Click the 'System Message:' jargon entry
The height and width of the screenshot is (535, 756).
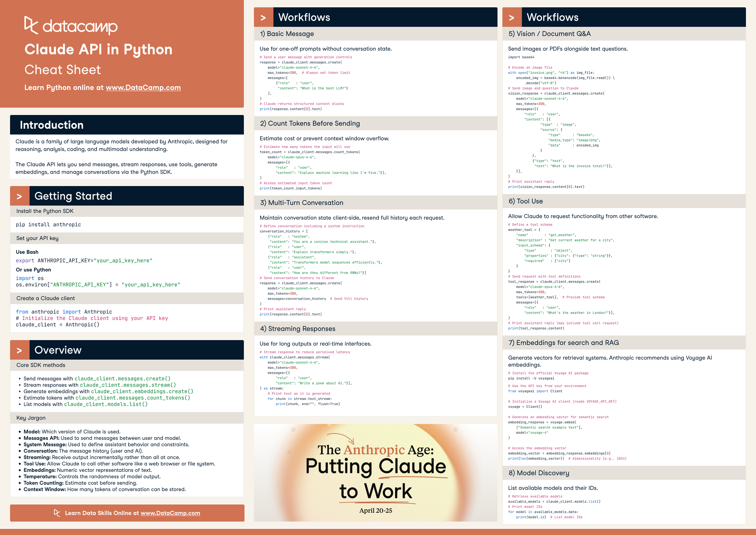(x=106, y=445)
